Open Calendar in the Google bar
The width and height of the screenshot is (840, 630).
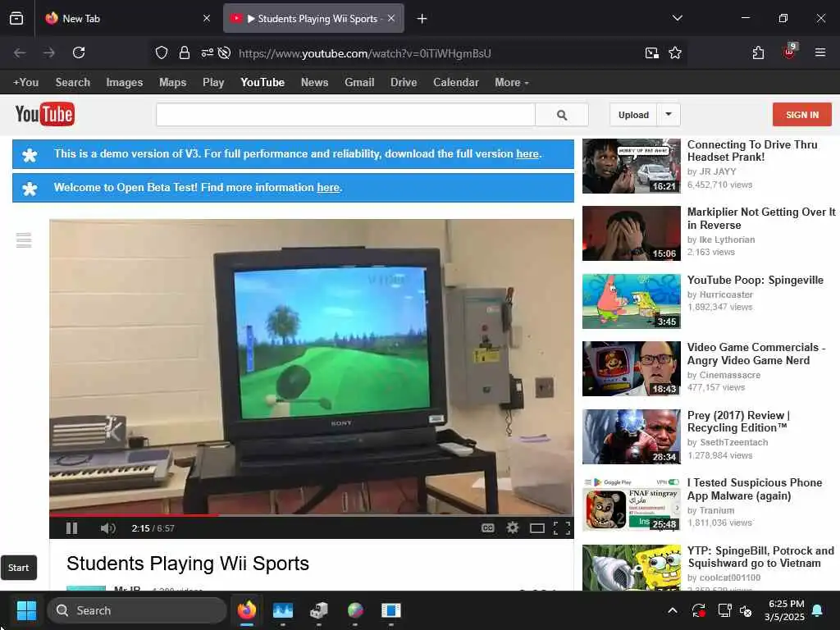pyautogui.click(x=456, y=83)
